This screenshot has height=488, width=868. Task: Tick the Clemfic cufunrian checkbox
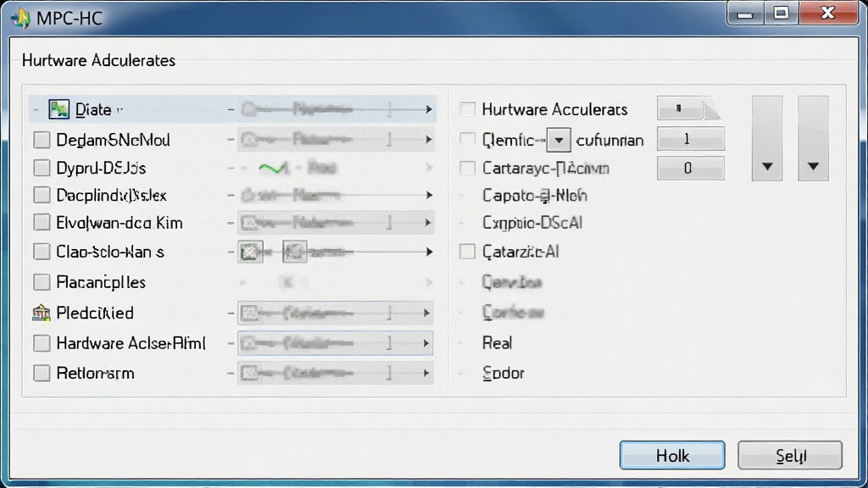click(467, 140)
